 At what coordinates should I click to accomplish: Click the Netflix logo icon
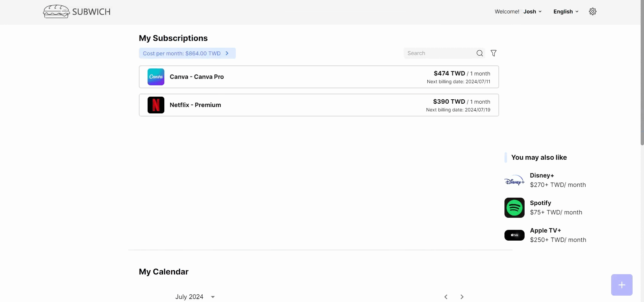point(156,105)
